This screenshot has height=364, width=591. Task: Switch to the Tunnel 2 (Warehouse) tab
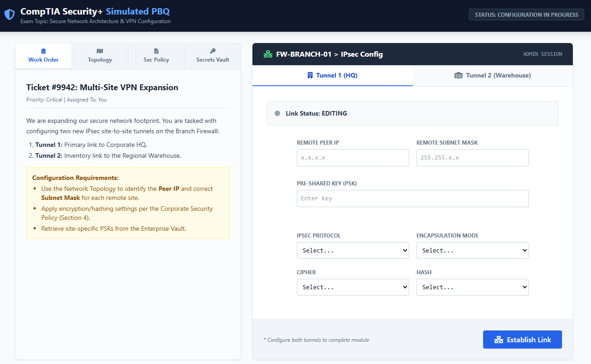(493, 75)
